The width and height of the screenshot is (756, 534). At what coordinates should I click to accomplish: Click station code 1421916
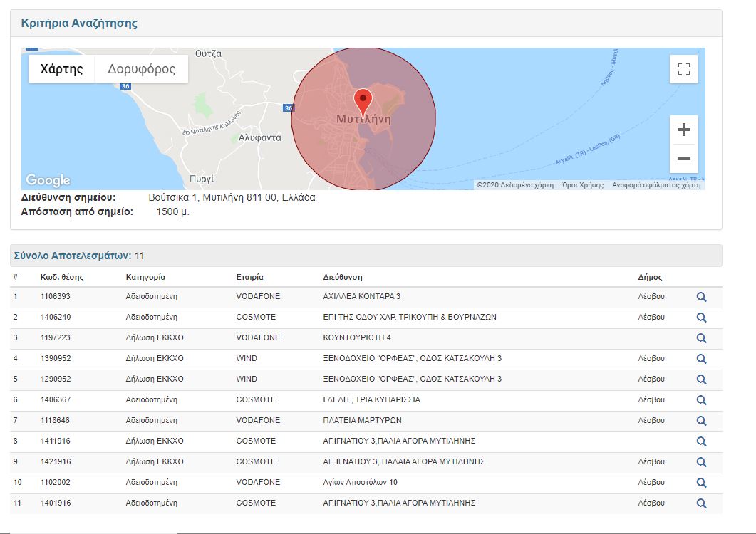(56, 461)
